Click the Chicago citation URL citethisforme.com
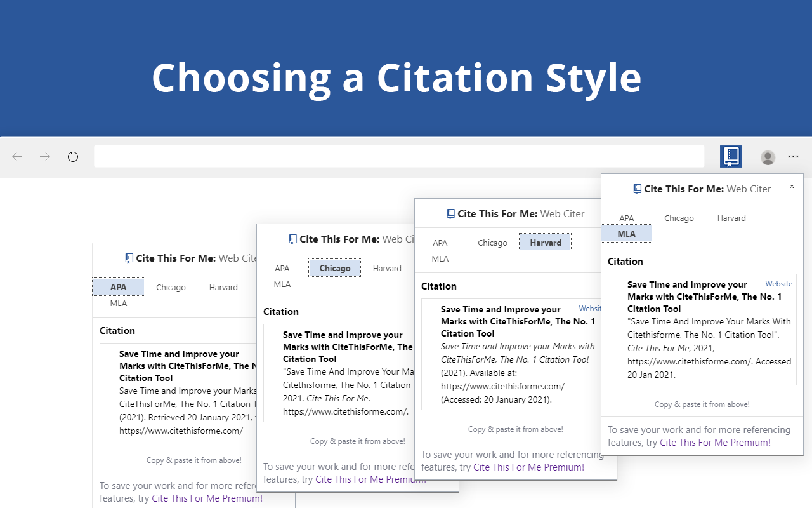The height and width of the screenshot is (508, 812). pyautogui.click(x=345, y=411)
